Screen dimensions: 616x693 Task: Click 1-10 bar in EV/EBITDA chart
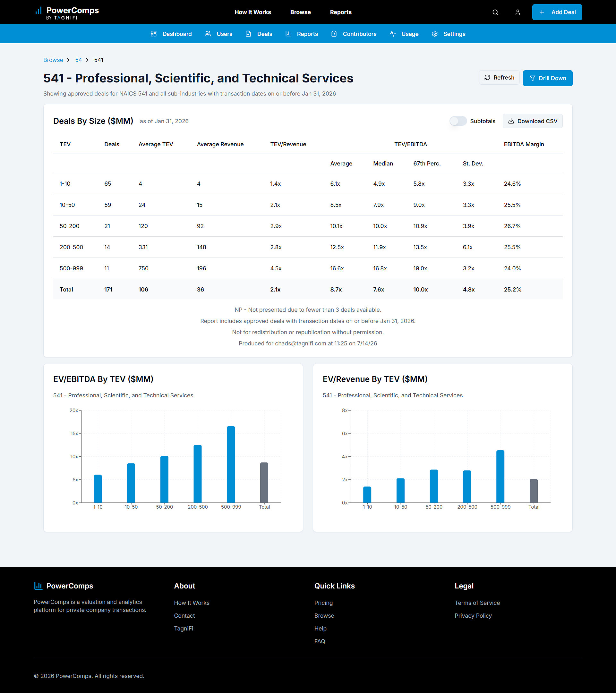[x=98, y=488]
